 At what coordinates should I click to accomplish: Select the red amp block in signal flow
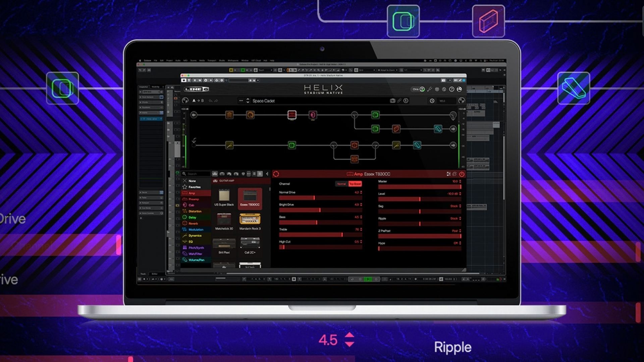pyautogui.click(x=292, y=115)
